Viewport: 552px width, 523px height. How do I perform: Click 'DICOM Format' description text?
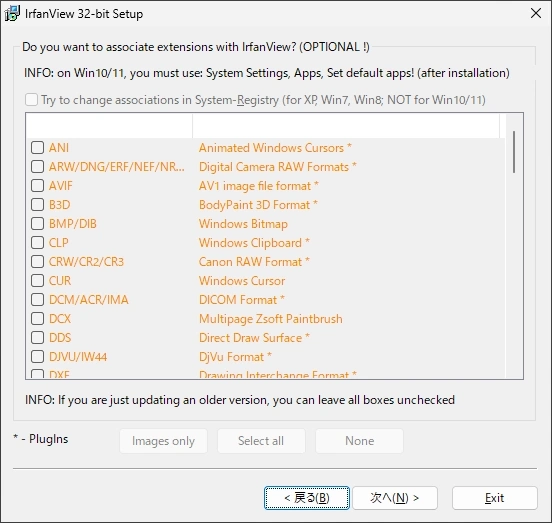point(242,300)
